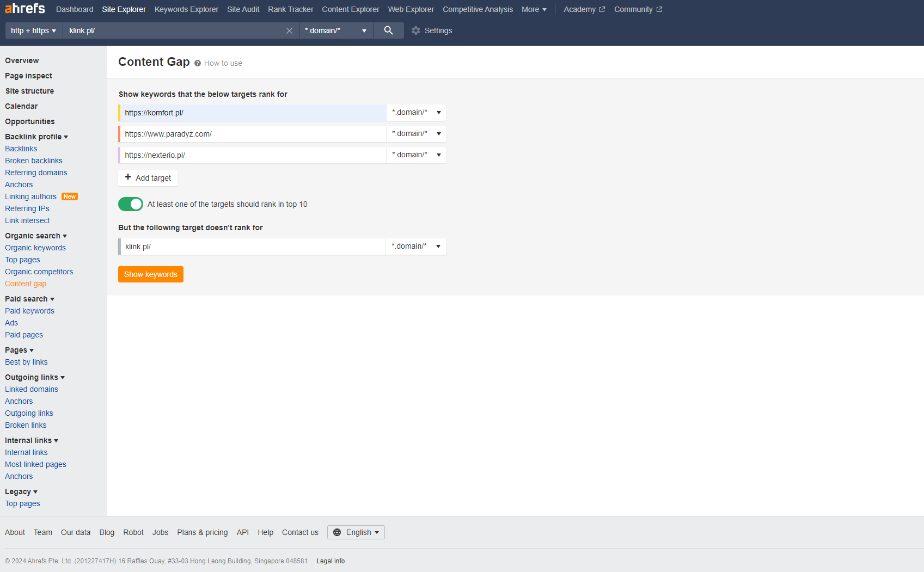This screenshot has width=924, height=572.
Task: Open mode dropdown for nexterio.pl target
Action: 416,155
